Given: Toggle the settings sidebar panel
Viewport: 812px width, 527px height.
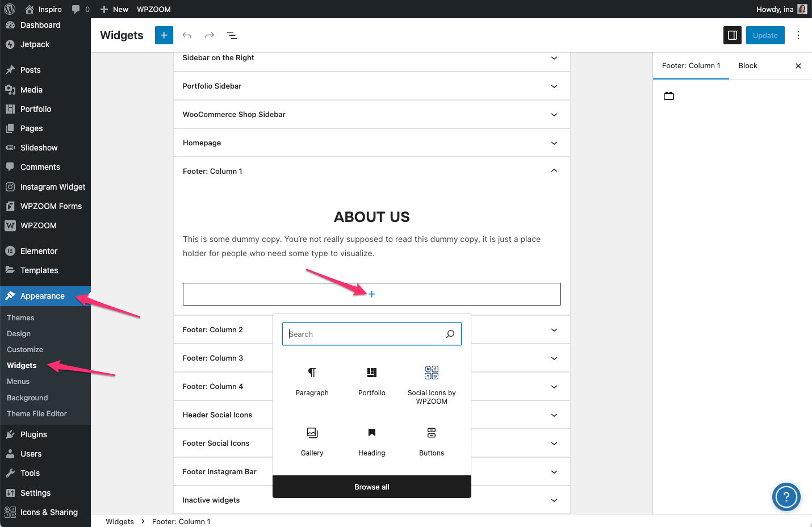Looking at the screenshot, I should pyautogui.click(x=733, y=35).
